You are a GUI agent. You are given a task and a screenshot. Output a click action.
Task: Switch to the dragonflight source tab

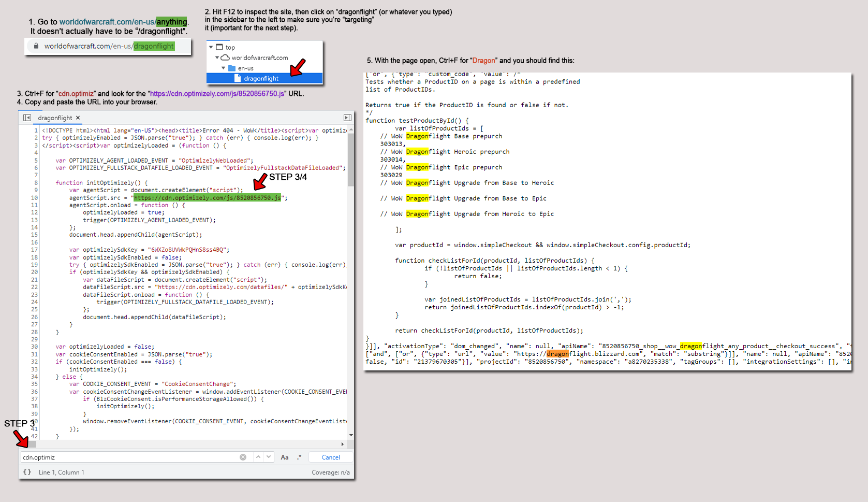(55, 118)
